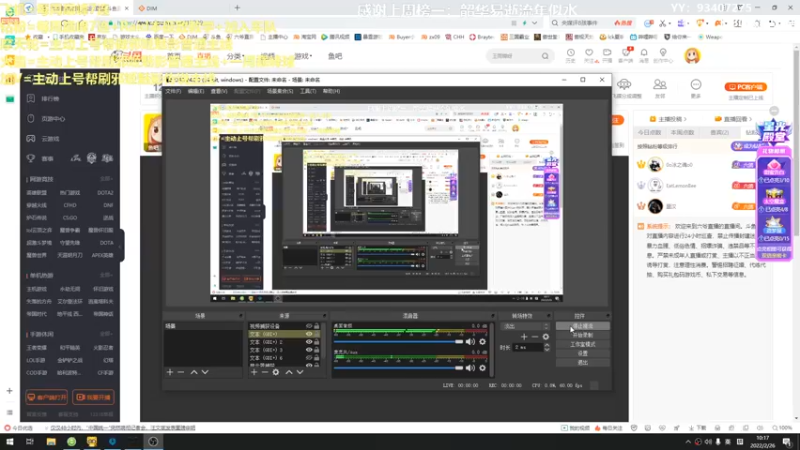Viewport: 800px width, 450px height.
Task: Expand the 分类 dropdown in Douyu navigation
Action: click(236, 56)
